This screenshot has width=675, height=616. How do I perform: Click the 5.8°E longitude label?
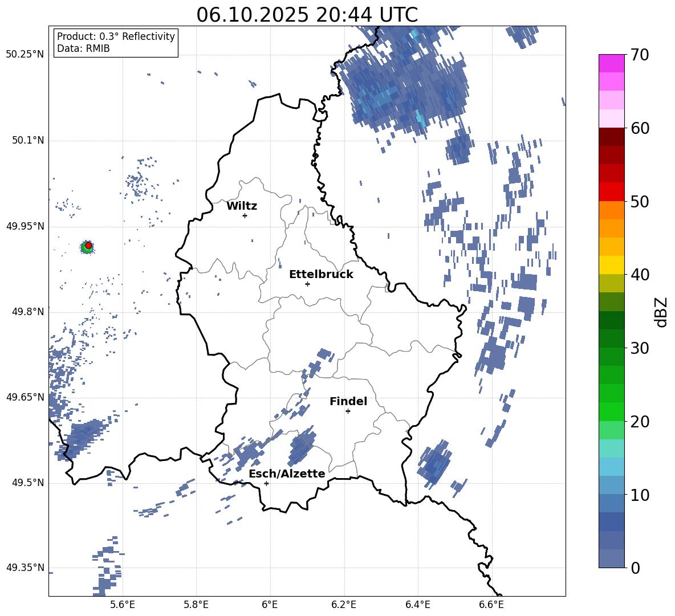(x=197, y=605)
